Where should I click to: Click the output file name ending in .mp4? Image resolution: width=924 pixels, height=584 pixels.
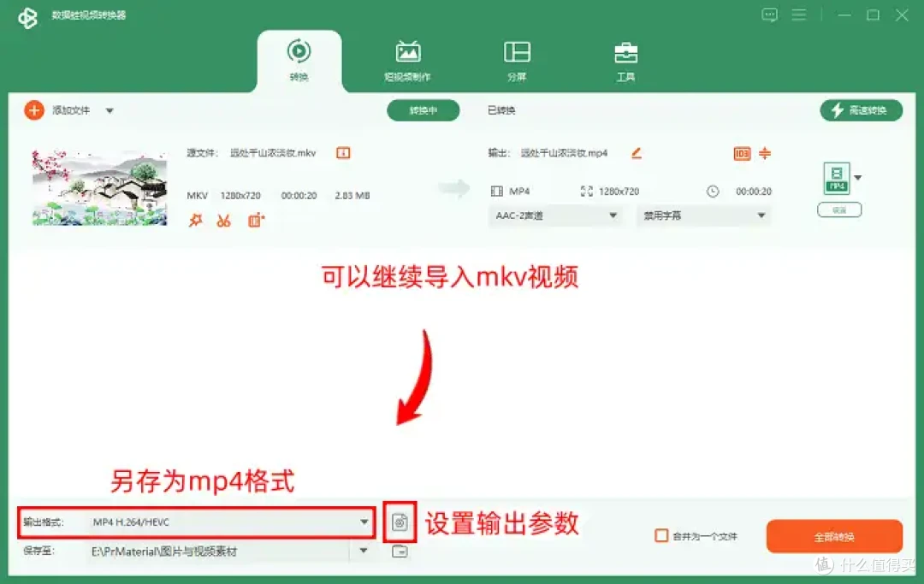564,153
